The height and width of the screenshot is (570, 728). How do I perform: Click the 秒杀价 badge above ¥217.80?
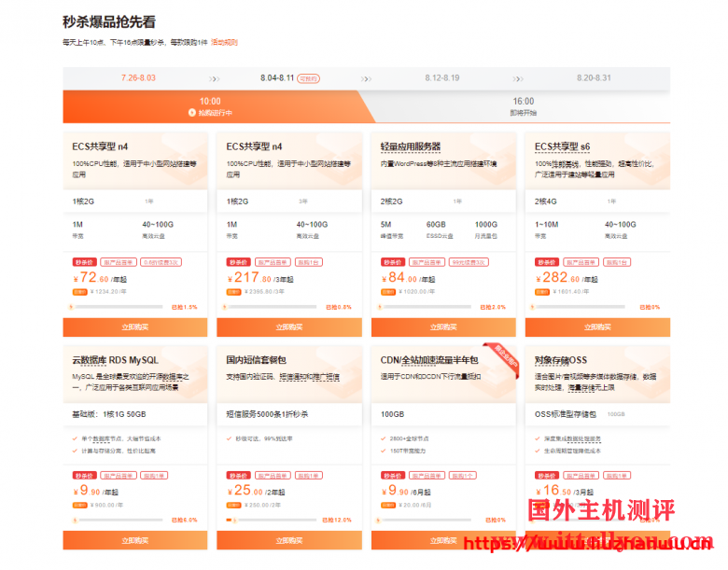coord(239,262)
